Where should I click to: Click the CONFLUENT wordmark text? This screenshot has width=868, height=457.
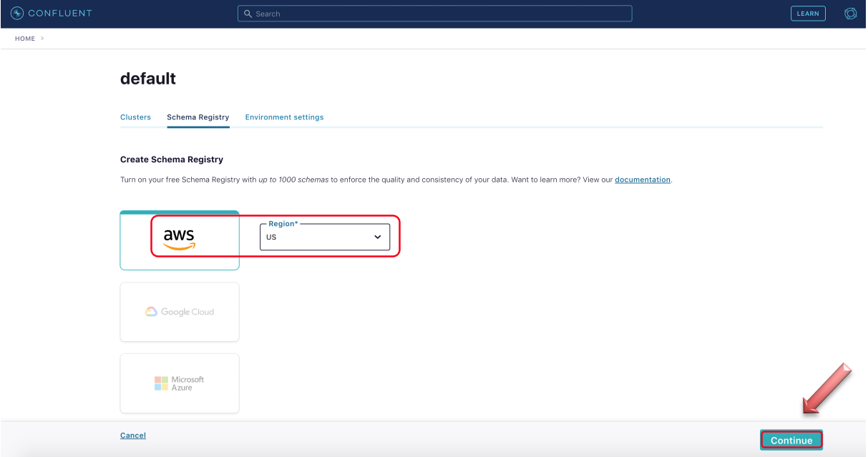(60, 14)
